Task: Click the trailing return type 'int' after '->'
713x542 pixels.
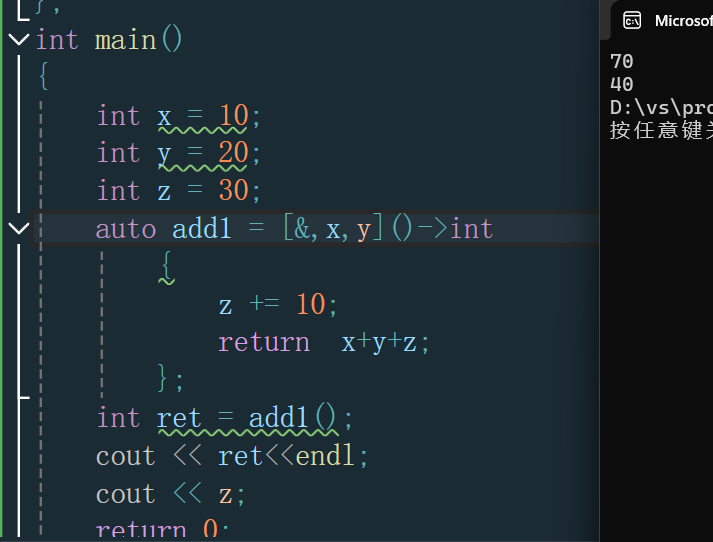Action: pyautogui.click(x=472, y=229)
